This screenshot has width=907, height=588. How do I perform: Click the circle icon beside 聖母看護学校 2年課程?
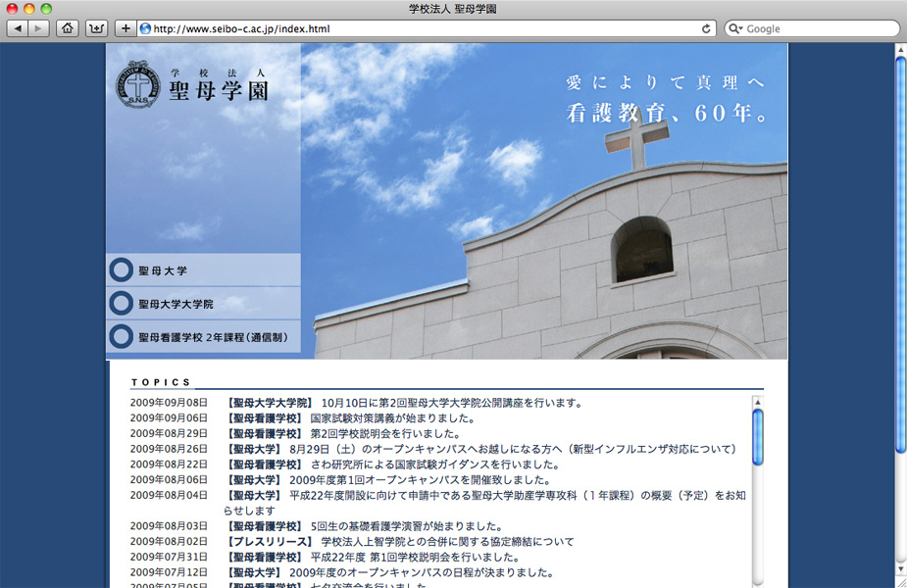[x=122, y=336]
